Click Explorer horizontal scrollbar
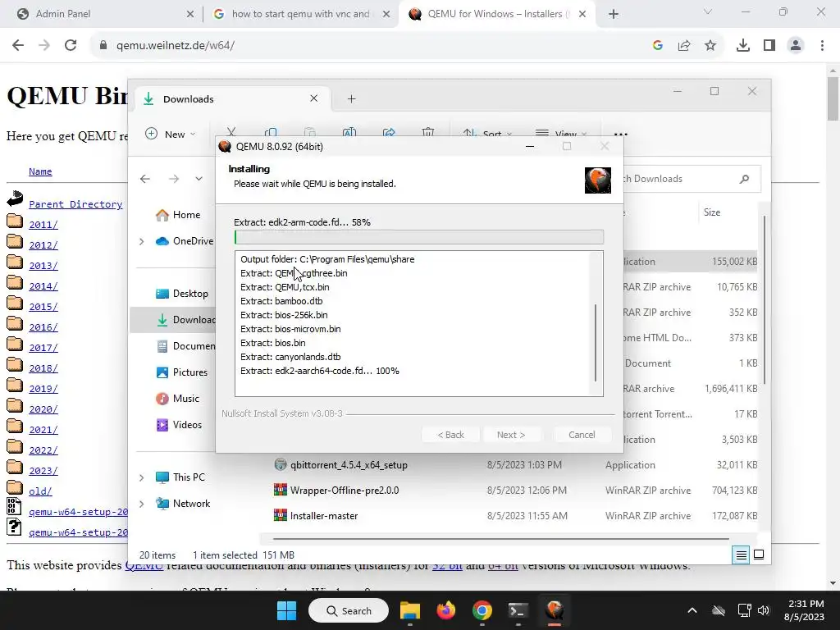 click(x=501, y=538)
